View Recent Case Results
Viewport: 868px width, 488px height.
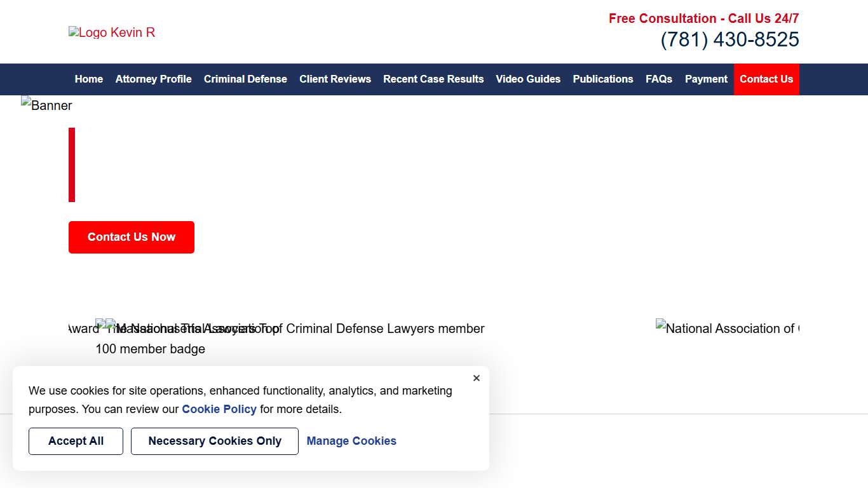433,79
